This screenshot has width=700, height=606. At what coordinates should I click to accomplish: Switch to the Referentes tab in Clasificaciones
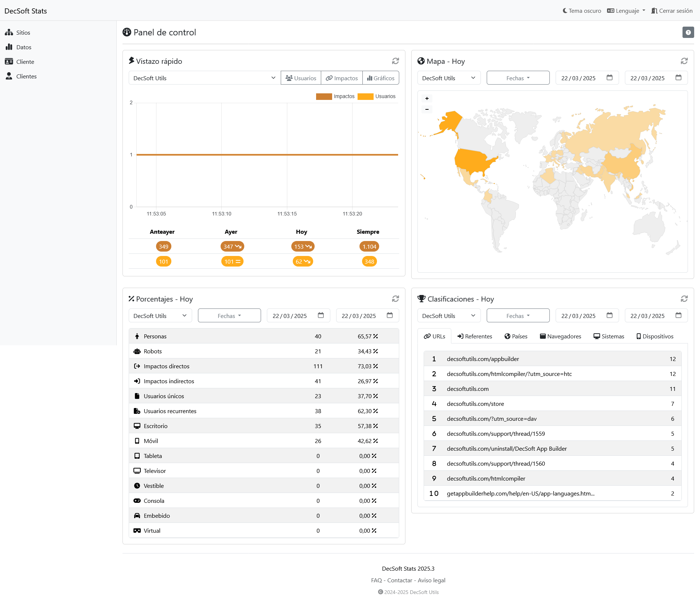[x=474, y=336]
